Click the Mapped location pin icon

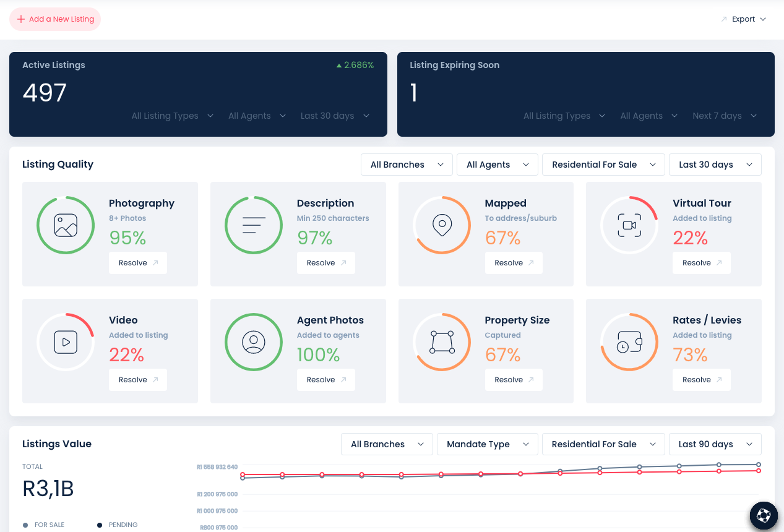[442, 225]
